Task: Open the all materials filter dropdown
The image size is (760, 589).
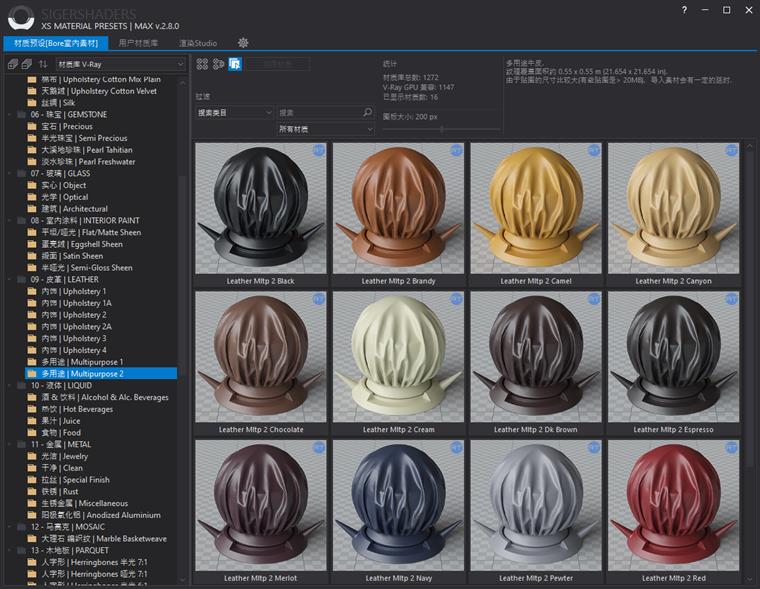Action: coord(325,129)
